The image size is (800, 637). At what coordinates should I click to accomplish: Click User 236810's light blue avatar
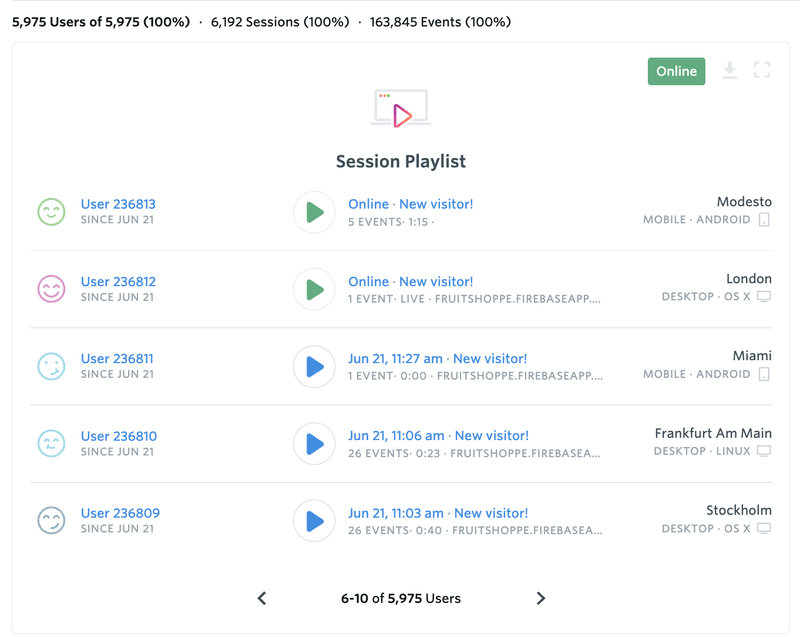[51, 443]
